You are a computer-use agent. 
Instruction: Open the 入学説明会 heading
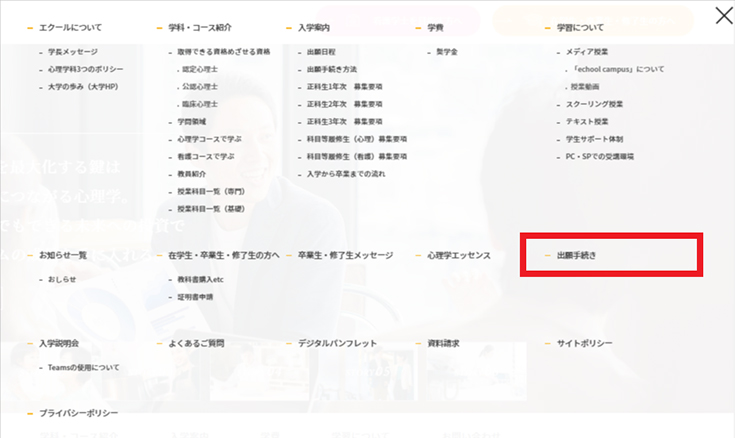(x=59, y=343)
